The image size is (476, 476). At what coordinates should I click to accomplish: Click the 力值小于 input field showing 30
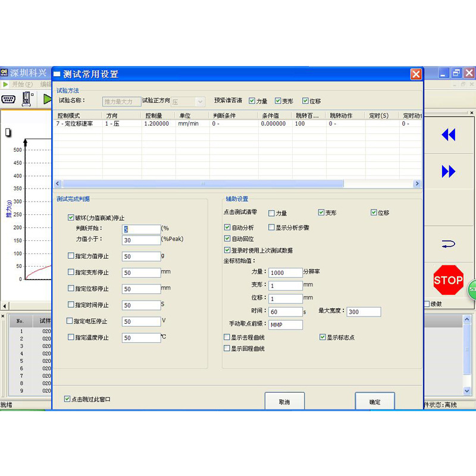pos(141,240)
